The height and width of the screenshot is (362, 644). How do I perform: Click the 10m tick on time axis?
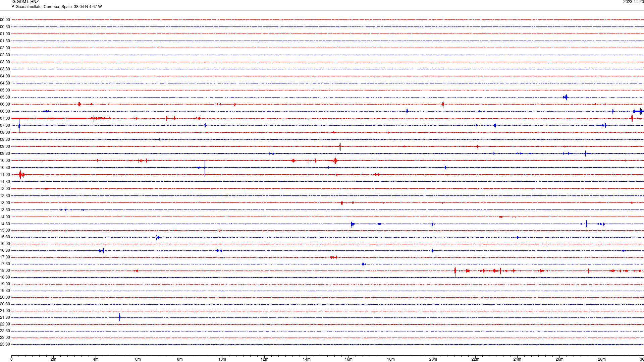click(x=222, y=359)
